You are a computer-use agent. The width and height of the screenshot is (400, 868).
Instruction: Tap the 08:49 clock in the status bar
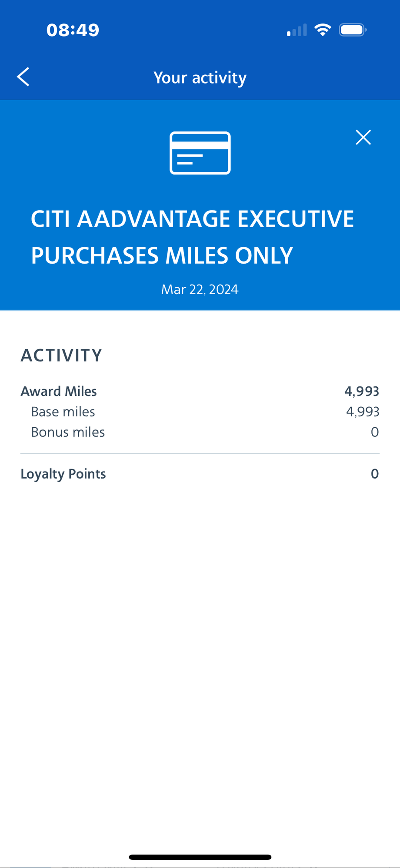(x=73, y=30)
